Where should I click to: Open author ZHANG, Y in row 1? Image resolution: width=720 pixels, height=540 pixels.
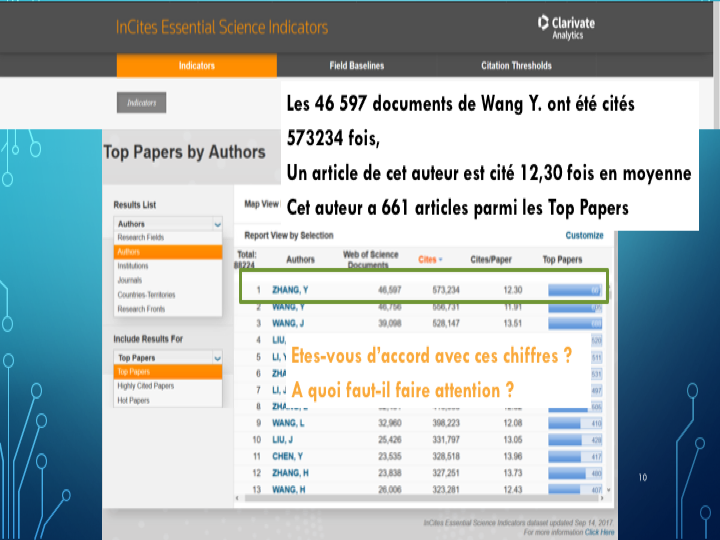290,290
